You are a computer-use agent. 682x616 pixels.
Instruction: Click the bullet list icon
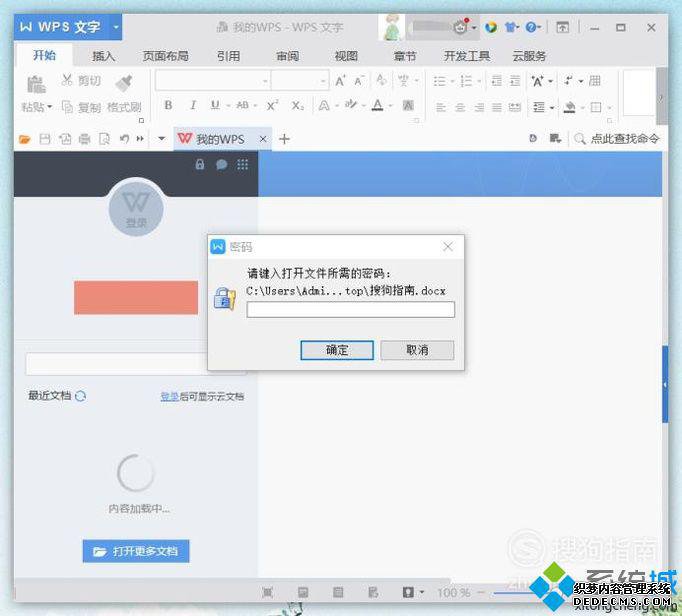(x=440, y=81)
